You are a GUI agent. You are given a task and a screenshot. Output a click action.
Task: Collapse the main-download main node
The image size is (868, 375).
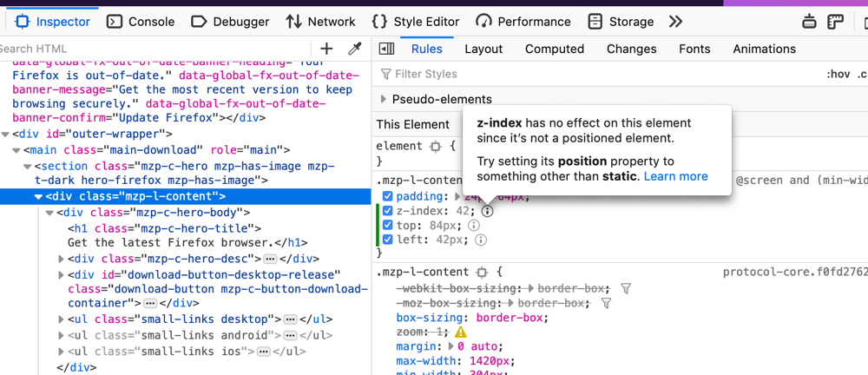point(16,150)
